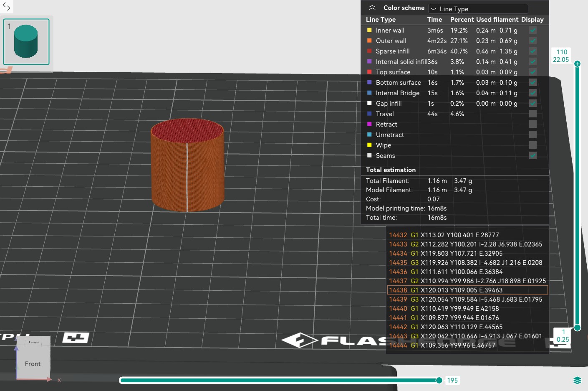Click the Used filament column header
This screenshot has height=391, width=588.
tap(497, 19)
